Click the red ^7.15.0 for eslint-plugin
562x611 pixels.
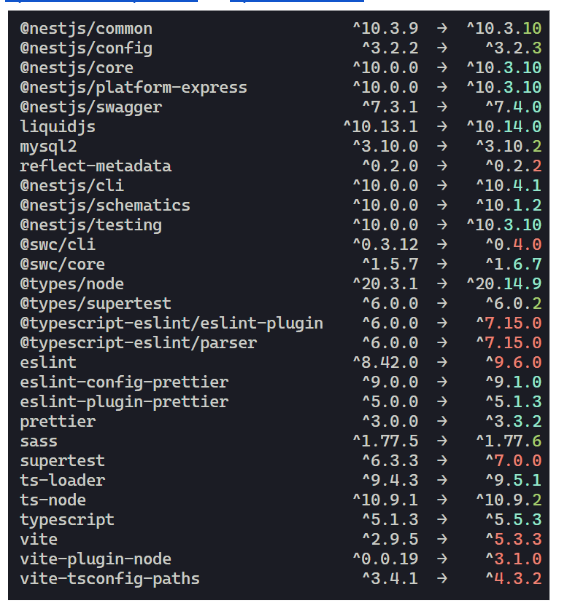coord(509,323)
